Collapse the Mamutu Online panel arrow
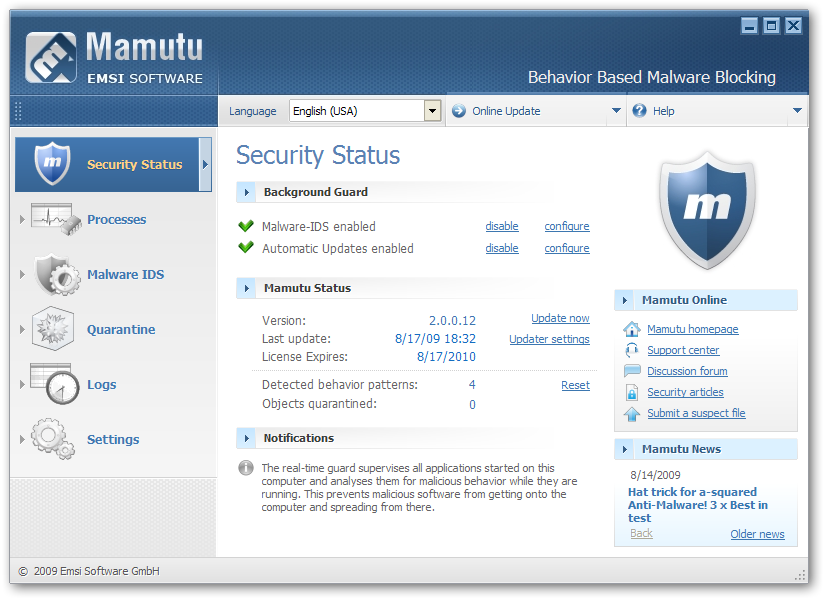 coord(625,300)
